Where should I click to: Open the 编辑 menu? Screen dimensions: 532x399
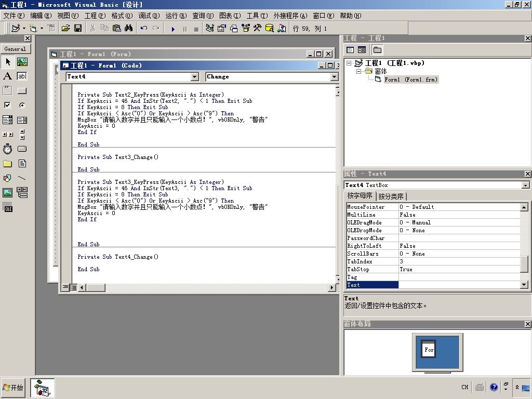[41, 16]
